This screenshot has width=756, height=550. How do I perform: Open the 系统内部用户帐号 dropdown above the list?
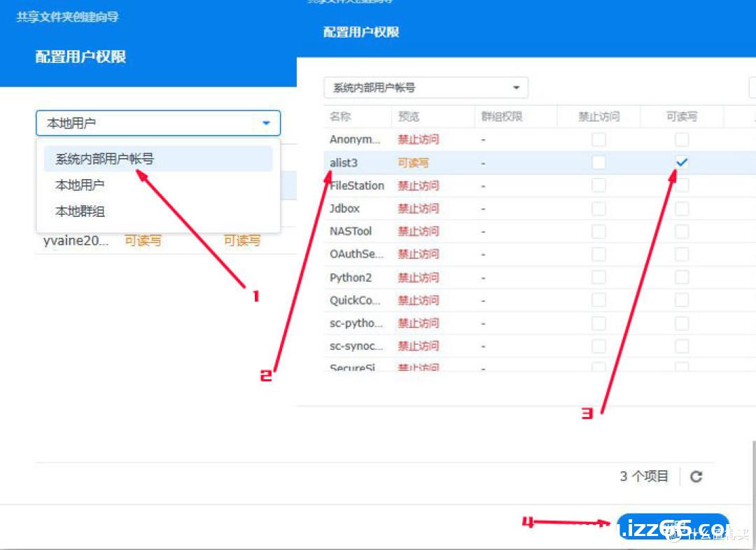pos(424,87)
